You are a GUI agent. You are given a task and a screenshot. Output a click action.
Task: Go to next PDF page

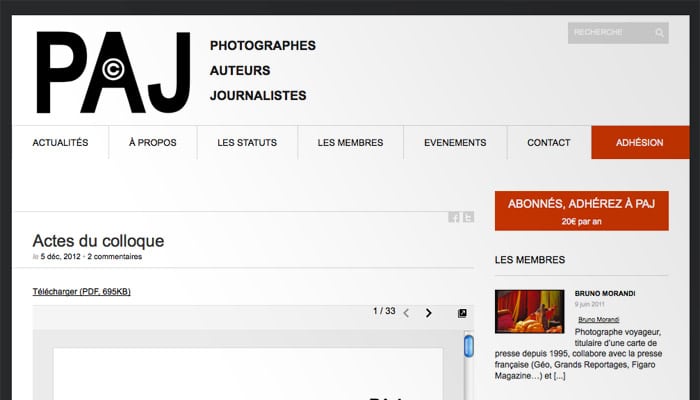pos(429,313)
